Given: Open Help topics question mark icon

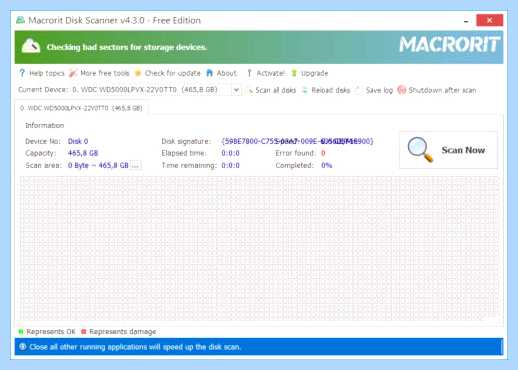Looking at the screenshot, I should coord(22,73).
